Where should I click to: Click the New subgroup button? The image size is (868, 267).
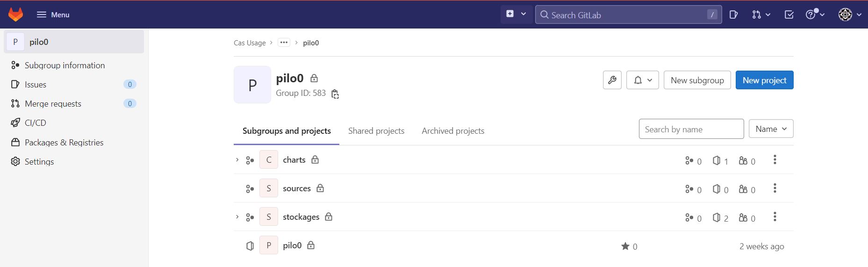click(x=697, y=80)
